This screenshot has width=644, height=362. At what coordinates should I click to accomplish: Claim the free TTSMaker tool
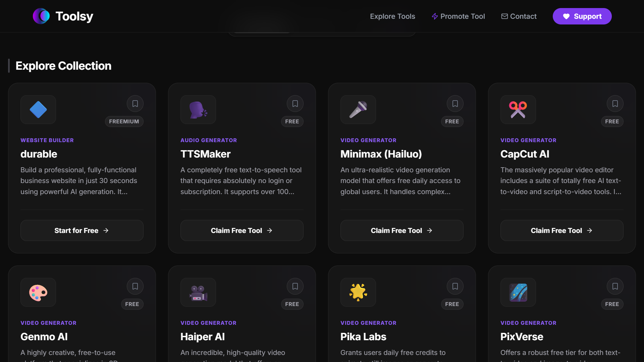point(242,230)
